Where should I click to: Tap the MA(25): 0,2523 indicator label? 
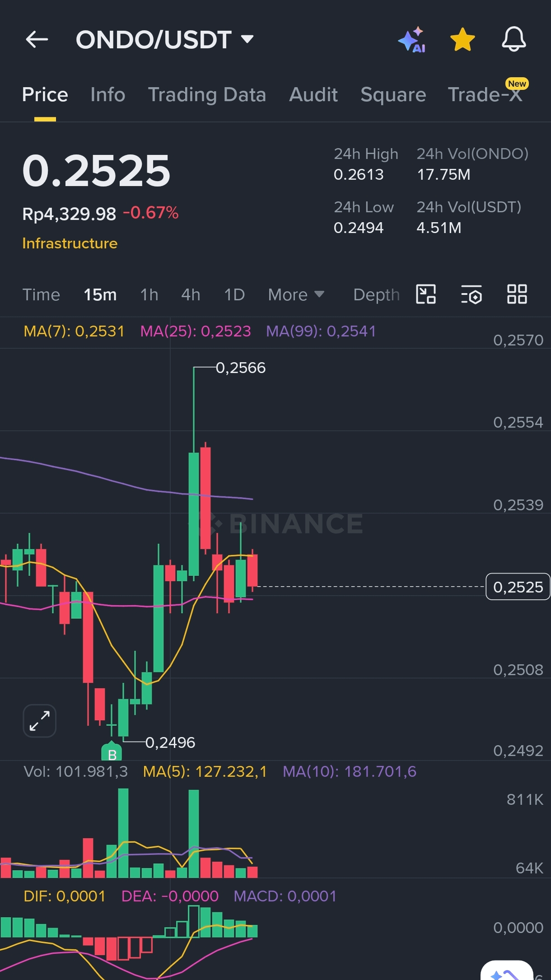coord(196,331)
